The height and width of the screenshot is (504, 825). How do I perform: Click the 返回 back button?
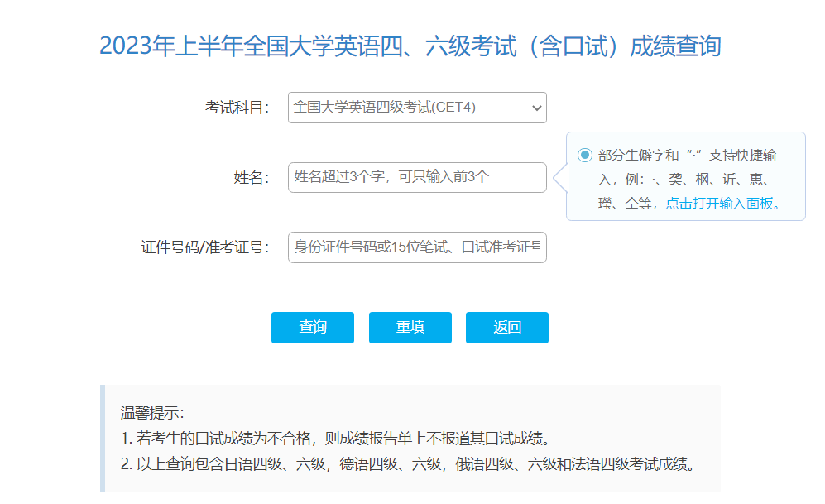(x=507, y=327)
